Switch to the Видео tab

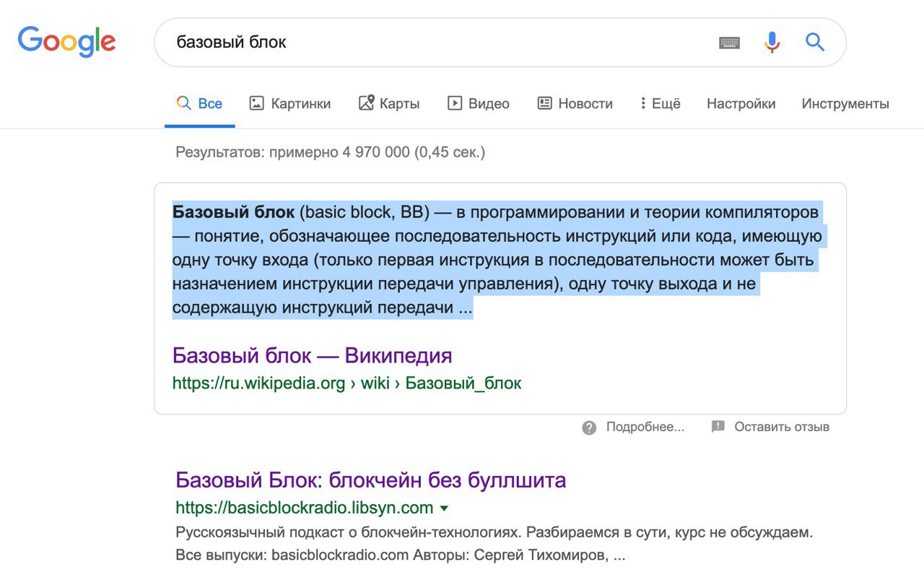pyautogui.click(x=479, y=104)
